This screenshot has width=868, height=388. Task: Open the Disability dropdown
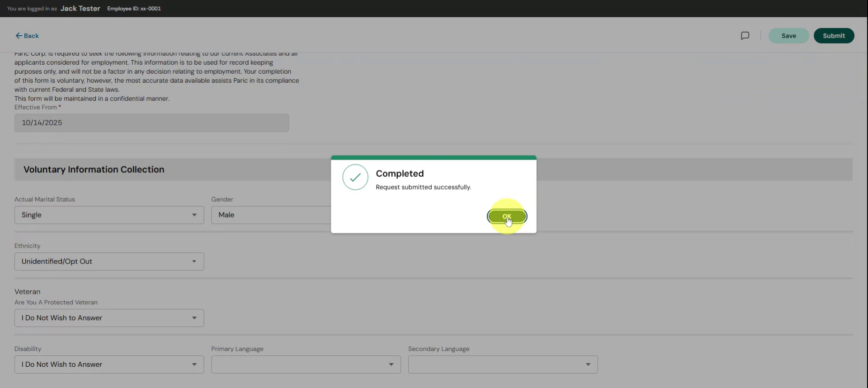pos(109,364)
